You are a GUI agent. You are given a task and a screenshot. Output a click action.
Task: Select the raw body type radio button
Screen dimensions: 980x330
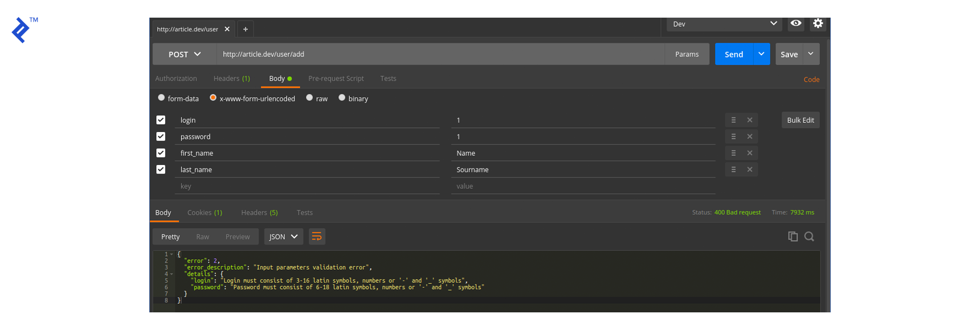309,98
